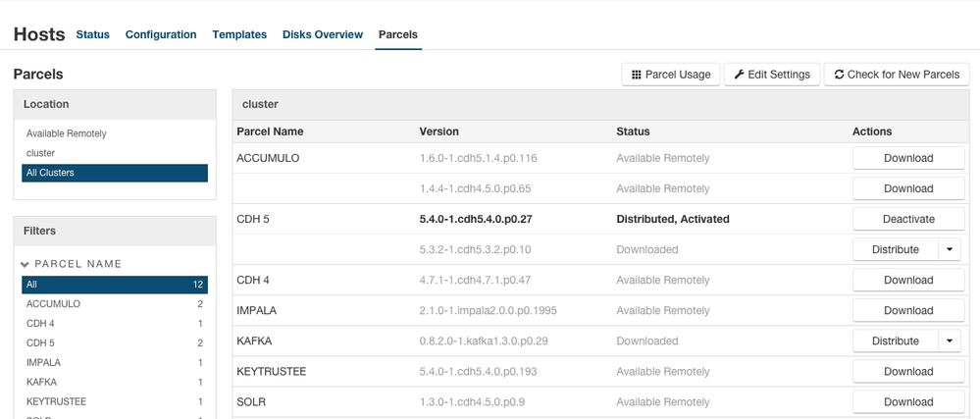The width and height of the screenshot is (980, 419).
Task: Open dropdown arrow for CDH 5.3.2 Distribute
Action: point(950,249)
